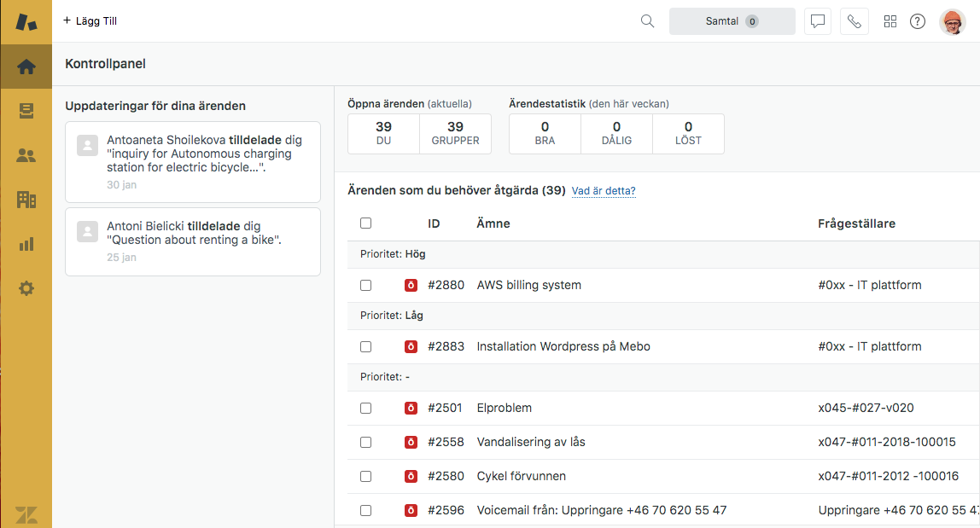Open the Views icon in sidebar
Viewport: 980px width, 528px height.
pos(26,111)
